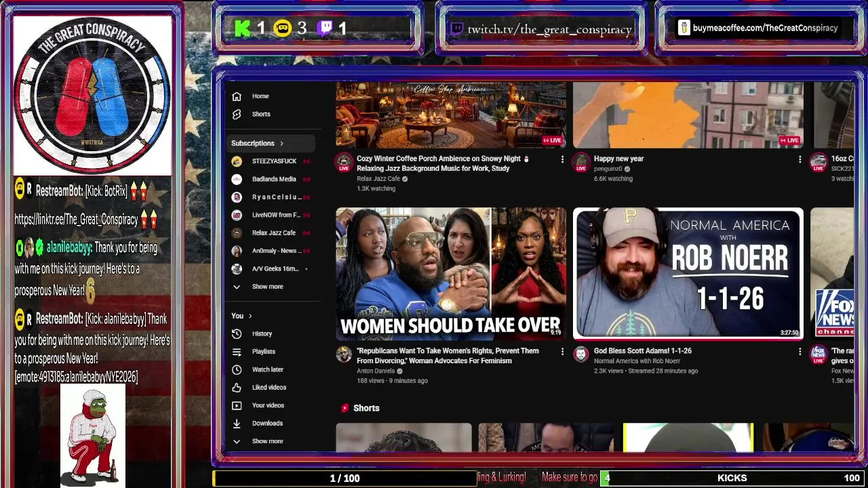The image size is (868, 488).
Task: Click Relax Jazz Cafe channel under video
Action: [378, 179]
